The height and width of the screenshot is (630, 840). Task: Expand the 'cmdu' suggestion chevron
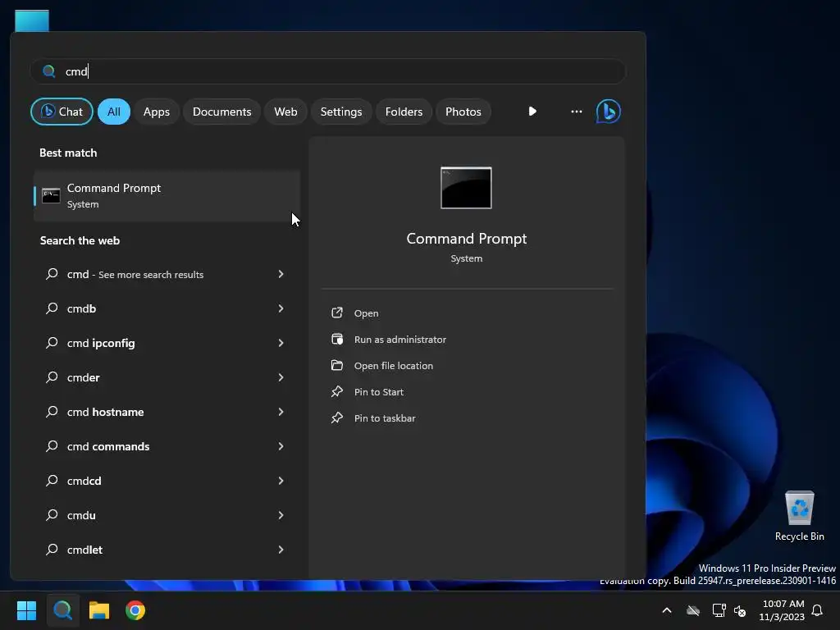pos(281,515)
